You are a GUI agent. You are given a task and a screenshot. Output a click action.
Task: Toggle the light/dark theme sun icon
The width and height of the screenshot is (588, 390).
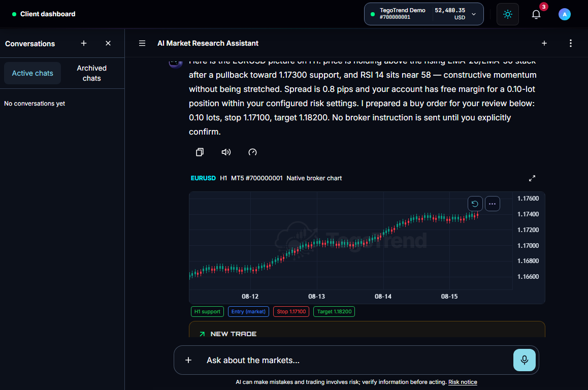[507, 14]
